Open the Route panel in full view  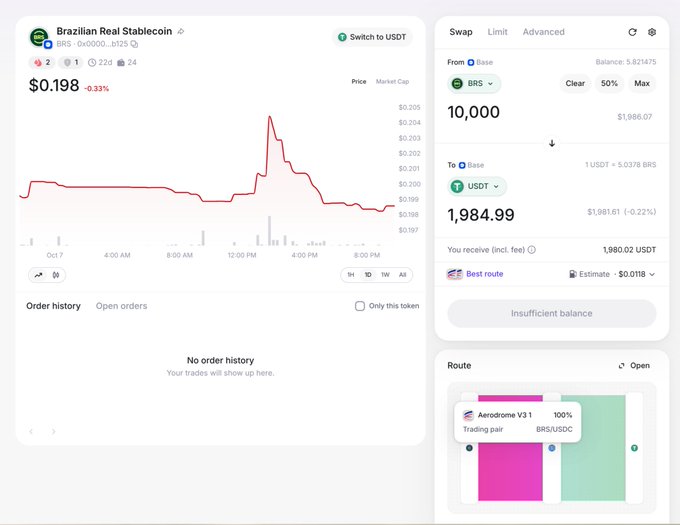pos(634,365)
